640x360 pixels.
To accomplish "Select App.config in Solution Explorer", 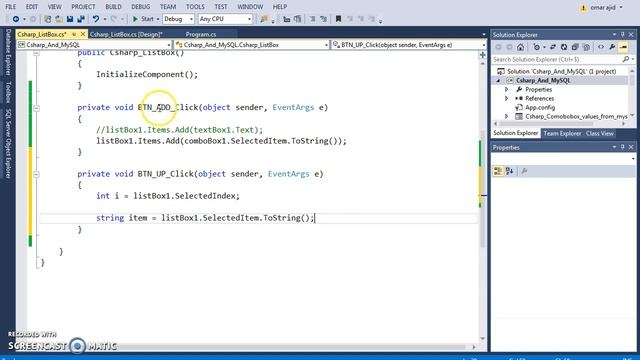I will point(540,107).
